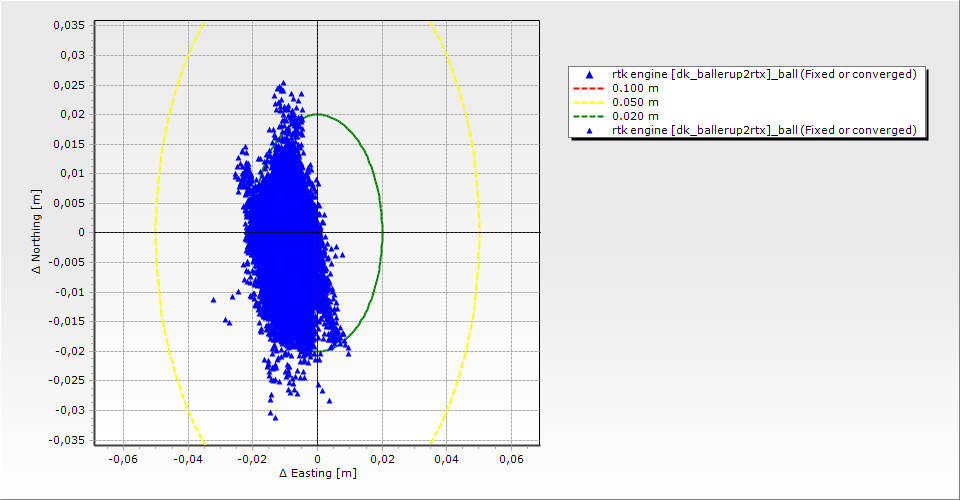Click the yellow dashed 0.050 m legend line sample

click(x=588, y=102)
